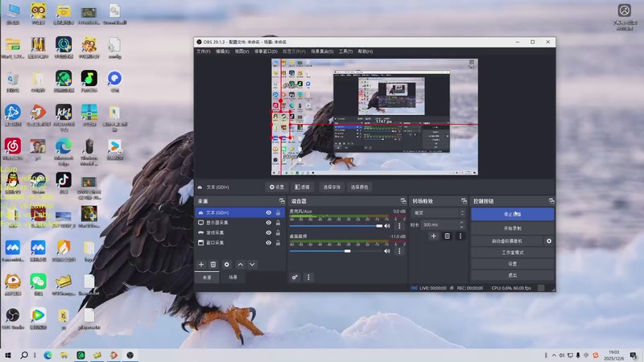Open File Explorer from the taskbar
Viewport: 644px width, 362px height.
64,355
